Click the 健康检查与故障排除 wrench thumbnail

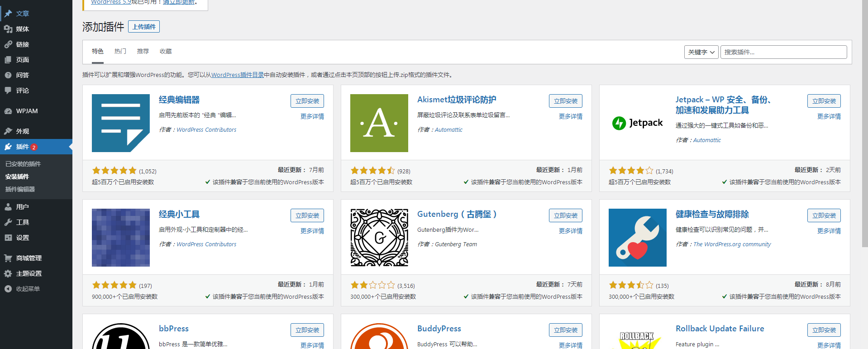tap(638, 238)
